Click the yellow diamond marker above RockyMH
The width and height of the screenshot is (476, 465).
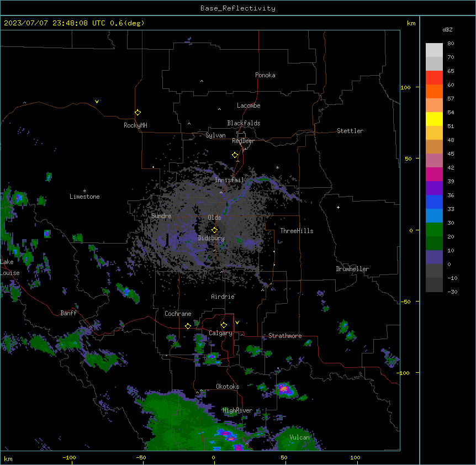pos(138,113)
